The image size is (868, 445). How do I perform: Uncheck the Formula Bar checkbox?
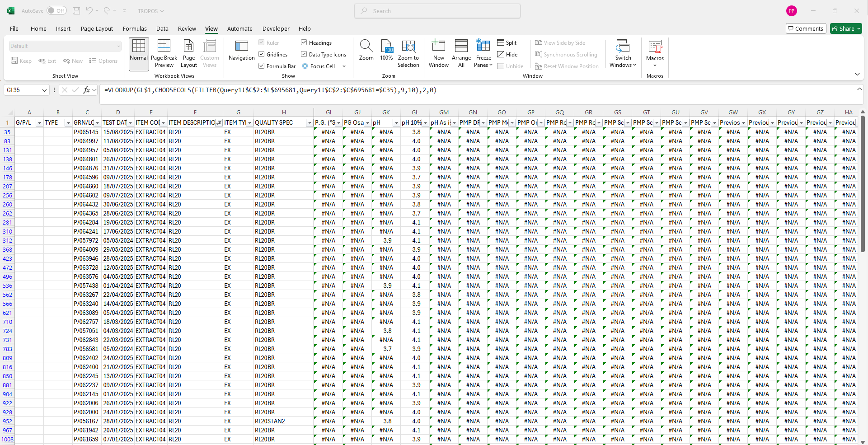[262, 66]
